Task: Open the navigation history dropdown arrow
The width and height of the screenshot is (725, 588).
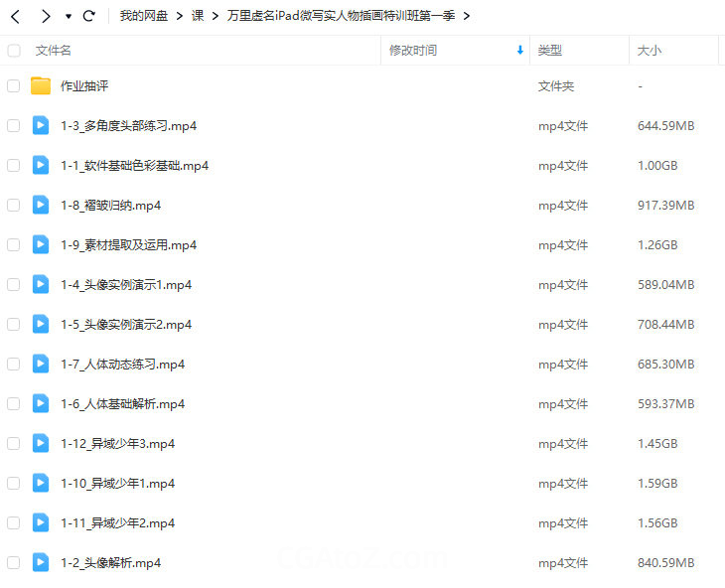Action: click(x=68, y=17)
